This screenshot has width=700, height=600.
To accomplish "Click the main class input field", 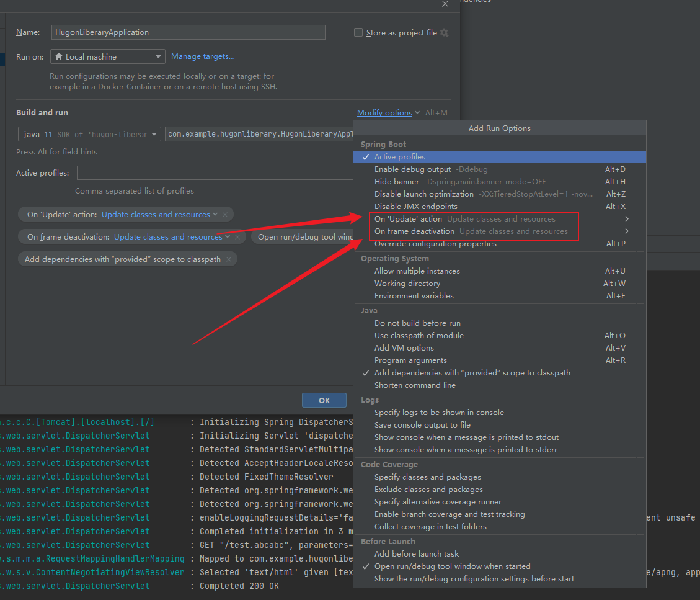I will tap(259, 134).
